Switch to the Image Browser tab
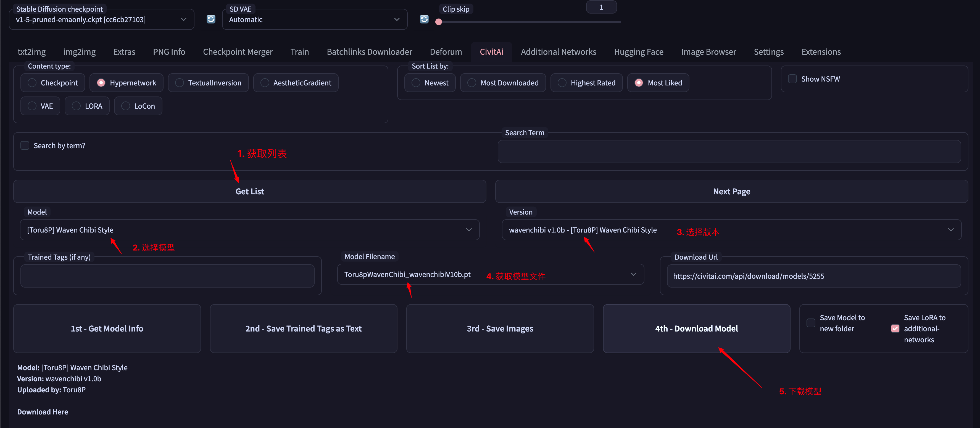Viewport: 980px width, 428px height. click(708, 52)
